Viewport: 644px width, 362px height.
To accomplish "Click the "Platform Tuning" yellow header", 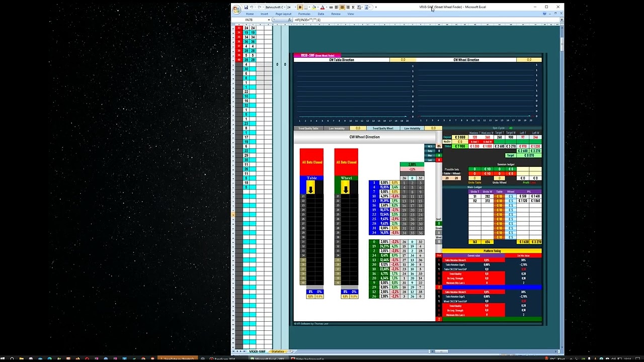I will coord(492,251).
